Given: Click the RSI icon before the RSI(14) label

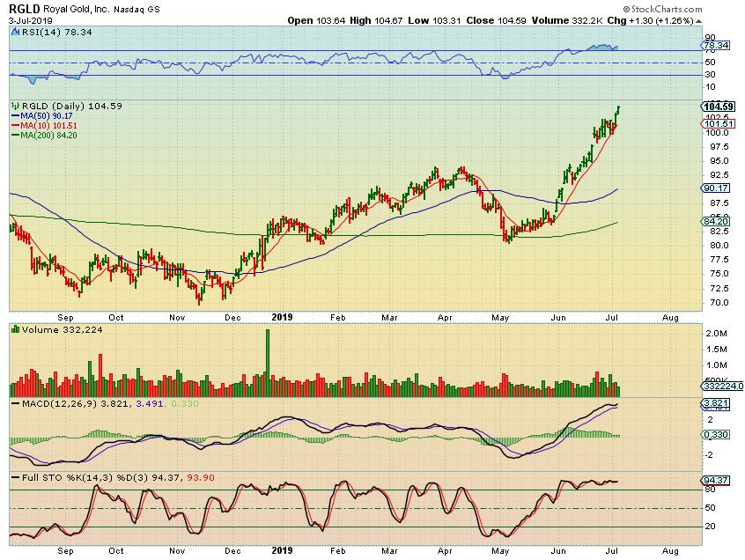Looking at the screenshot, I should 15,33.
